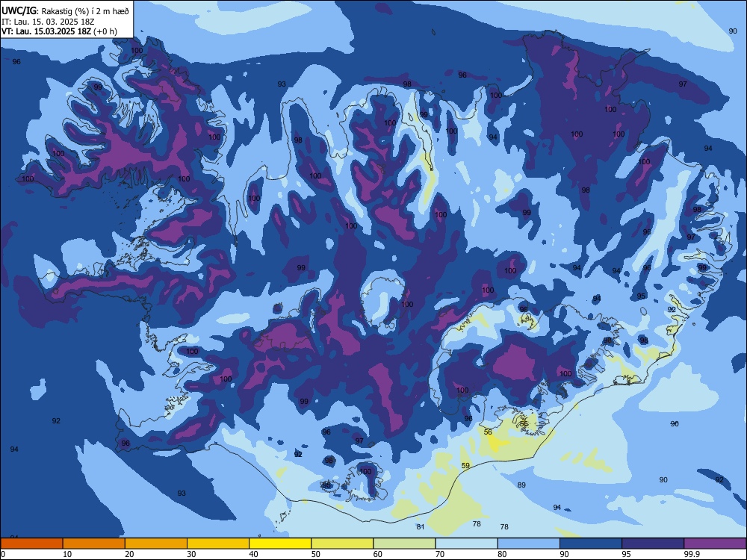Viewport: 747px width, 560px height.
Task: Click the map value '89' offshore southeast
Action: (521, 485)
